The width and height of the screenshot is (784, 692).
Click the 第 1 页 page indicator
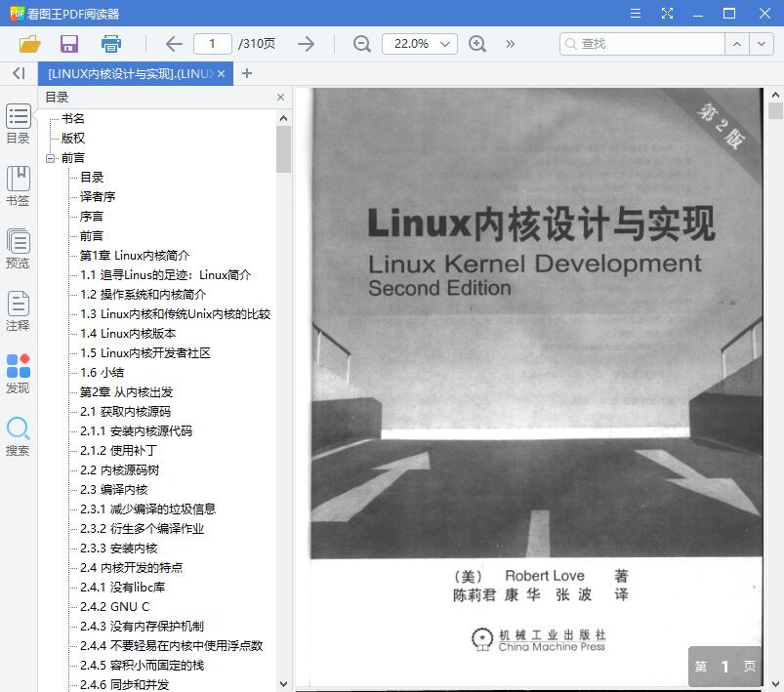point(725,666)
